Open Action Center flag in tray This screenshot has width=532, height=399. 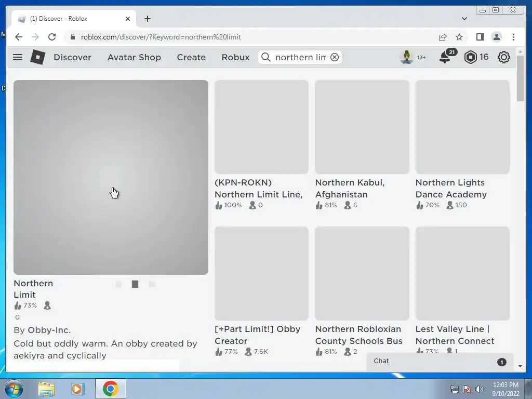[467, 389]
